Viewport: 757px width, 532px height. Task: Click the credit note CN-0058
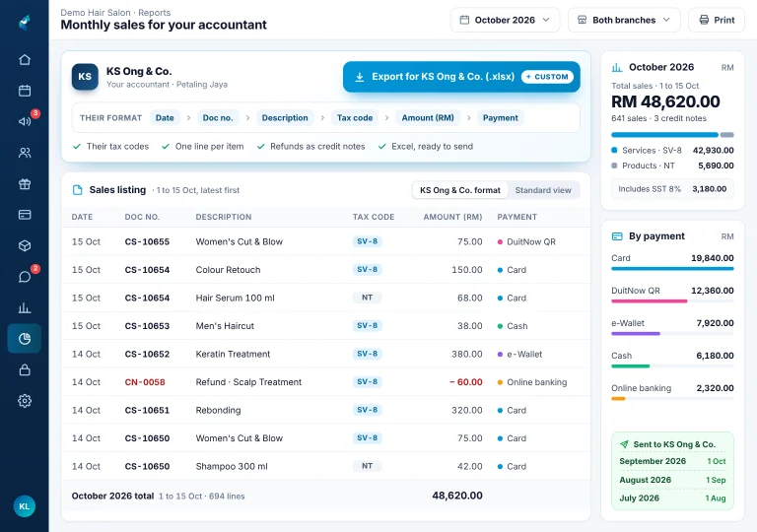pos(145,382)
